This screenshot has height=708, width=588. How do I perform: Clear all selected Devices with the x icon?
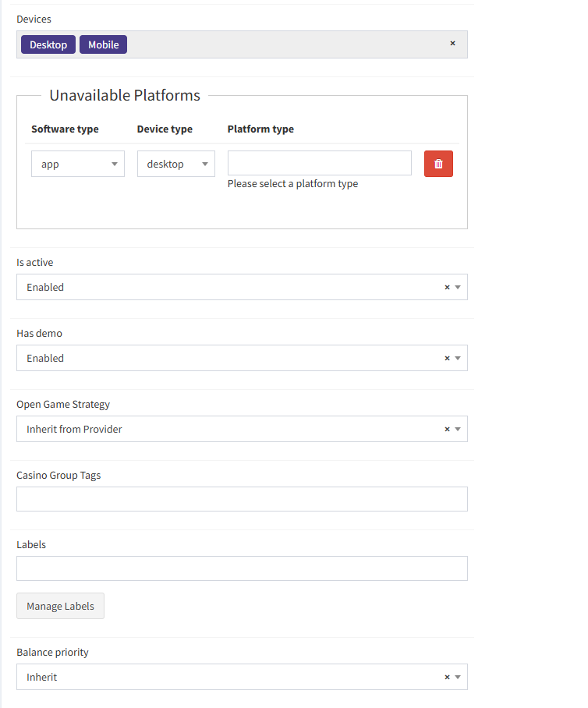(x=452, y=44)
